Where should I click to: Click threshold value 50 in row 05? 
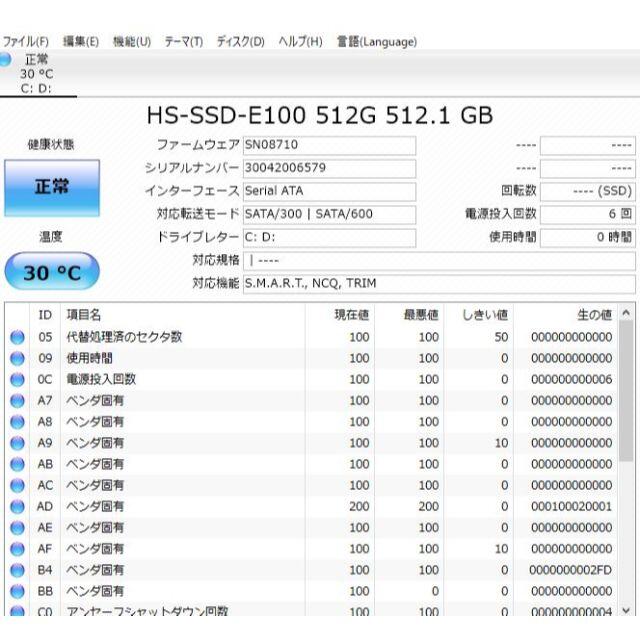[x=501, y=337]
